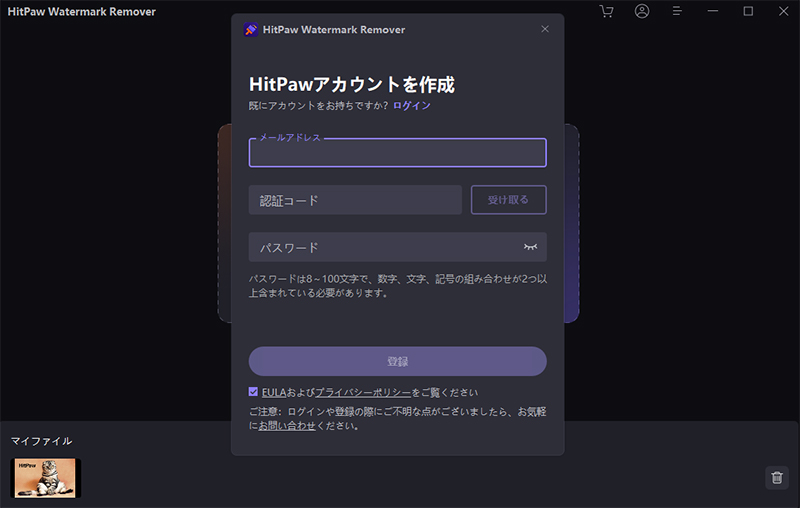The height and width of the screenshot is (508, 800).
Task: Uncheck the EULA agreement checkbox
Action: coord(253,392)
